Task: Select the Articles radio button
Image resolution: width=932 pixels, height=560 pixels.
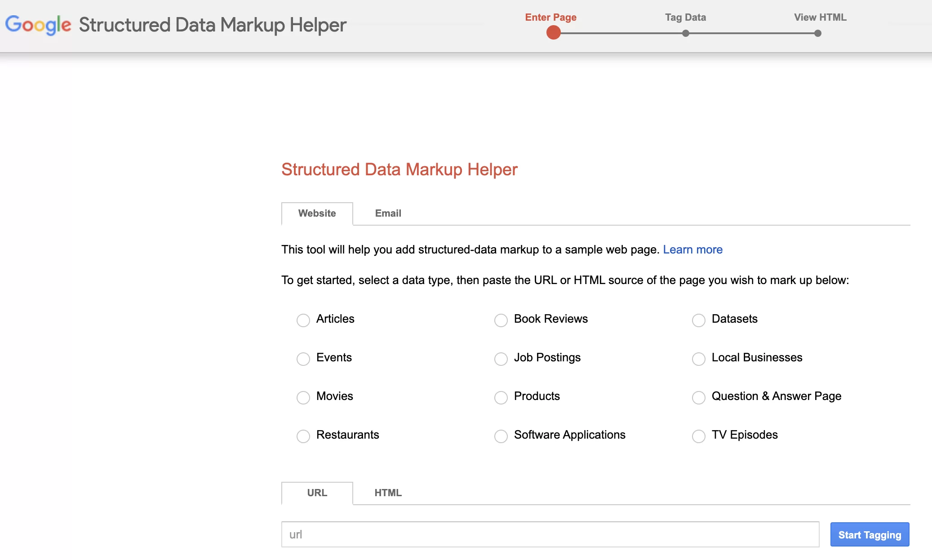Action: [303, 320]
